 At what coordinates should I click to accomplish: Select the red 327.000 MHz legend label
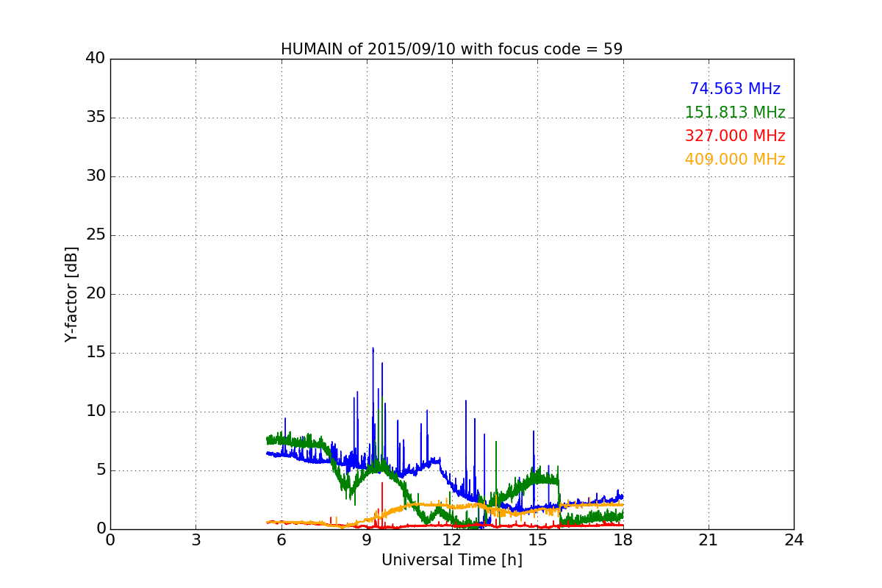pyautogui.click(x=735, y=136)
